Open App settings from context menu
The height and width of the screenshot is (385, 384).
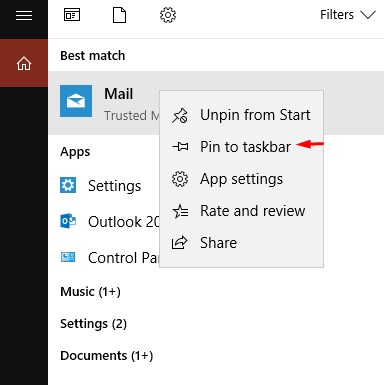click(x=242, y=179)
